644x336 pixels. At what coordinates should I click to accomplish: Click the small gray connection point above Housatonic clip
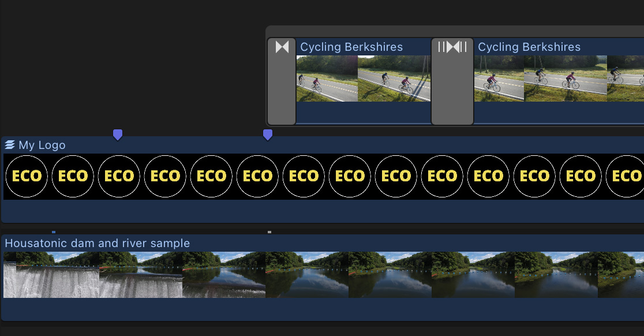(269, 232)
